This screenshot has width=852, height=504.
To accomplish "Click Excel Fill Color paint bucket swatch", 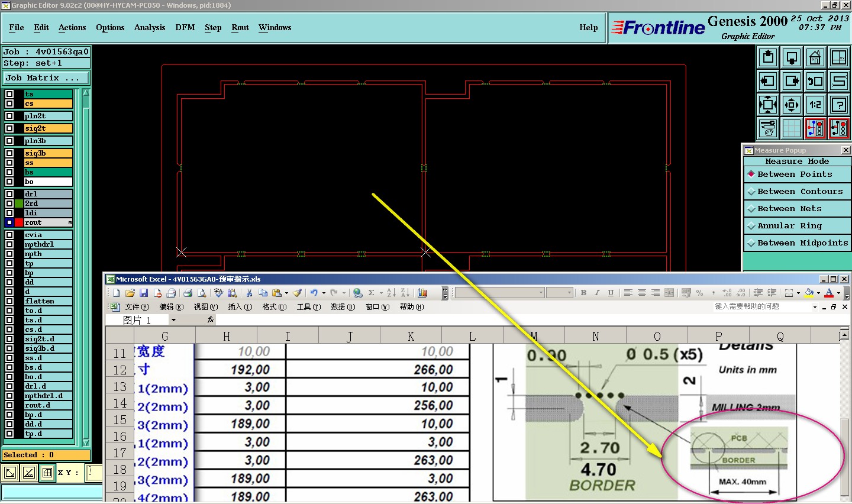I will coord(809,293).
